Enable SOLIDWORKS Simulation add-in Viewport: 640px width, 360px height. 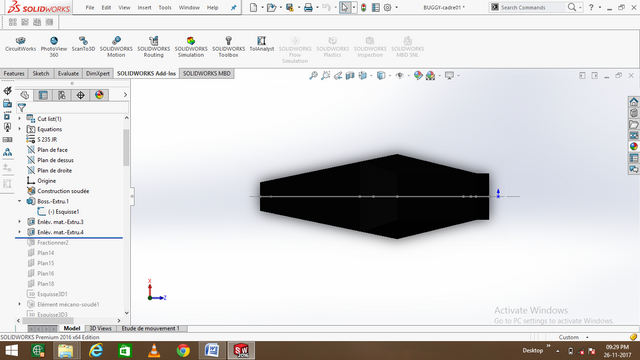(191, 46)
